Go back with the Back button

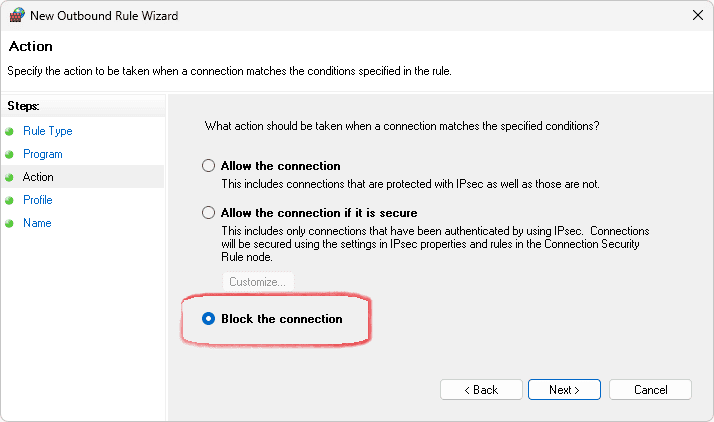pos(481,389)
